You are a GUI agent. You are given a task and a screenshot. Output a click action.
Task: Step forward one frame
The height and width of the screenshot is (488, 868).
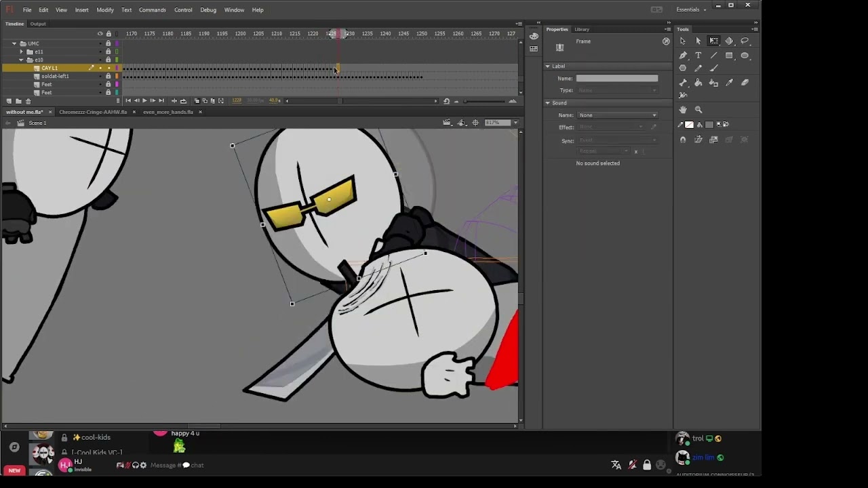click(x=153, y=101)
